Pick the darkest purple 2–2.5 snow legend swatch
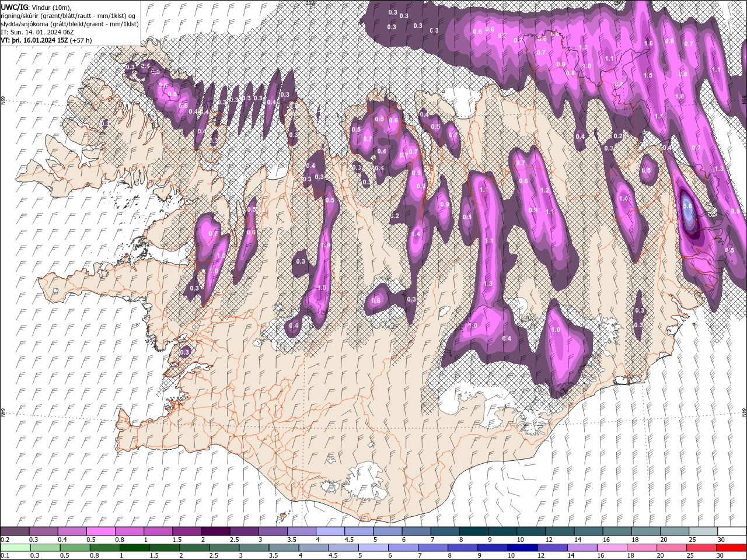Screen dimensions: 747x560 (215, 531)
